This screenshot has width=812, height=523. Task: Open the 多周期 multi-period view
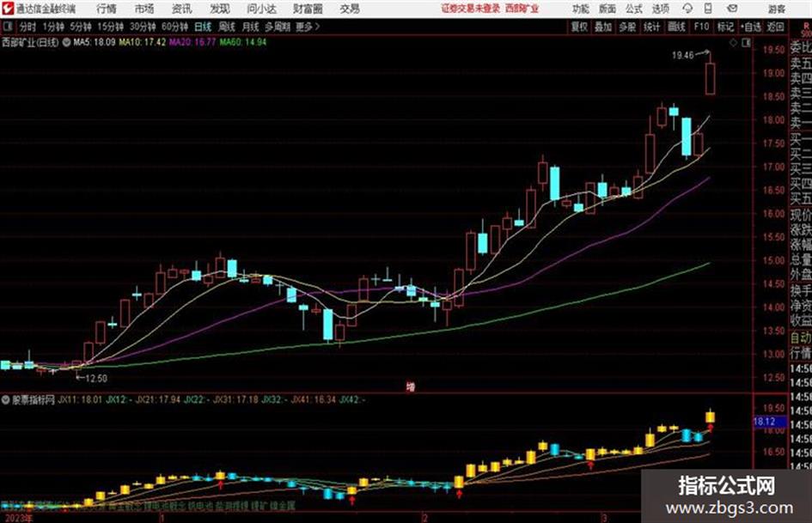(277, 27)
